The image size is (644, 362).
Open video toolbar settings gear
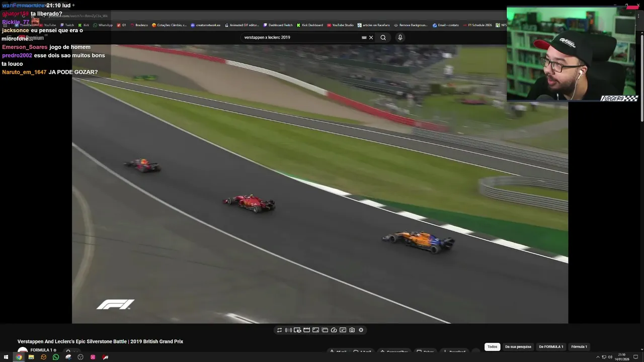click(x=361, y=330)
